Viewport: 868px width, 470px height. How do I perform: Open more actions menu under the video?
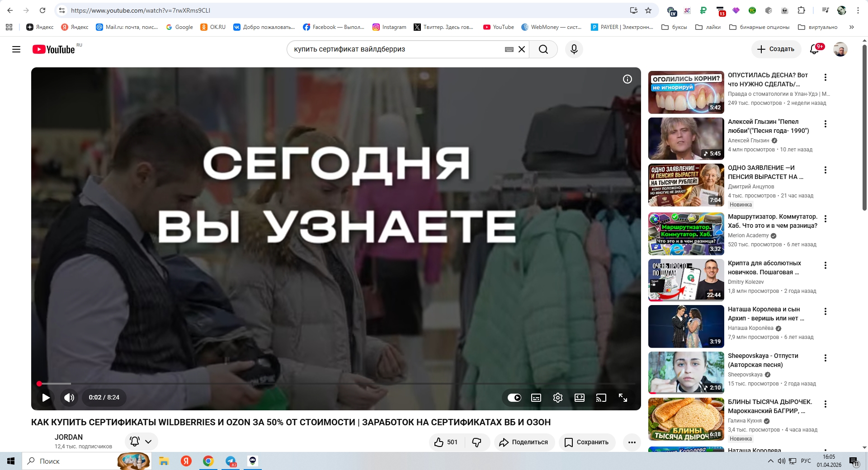tap(632, 442)
